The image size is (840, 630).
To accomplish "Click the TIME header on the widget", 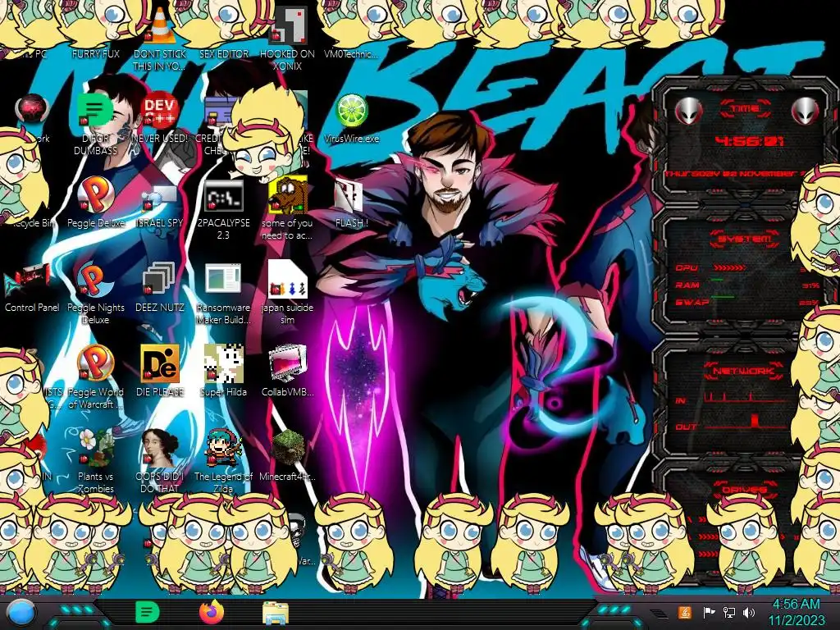I will click(x=745, y=109).
